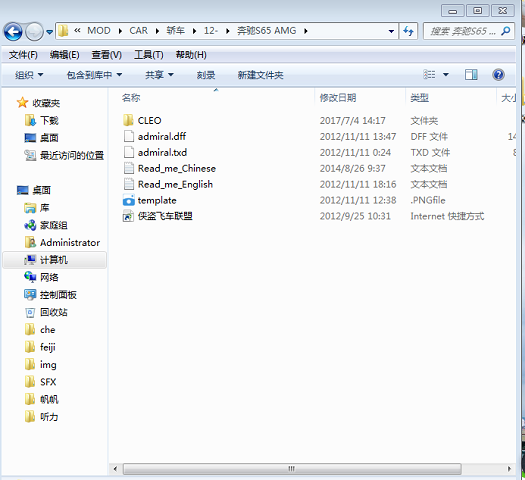525x480 pixels.
Task: Open feiji folder in navigation pane
Action: 48,347
